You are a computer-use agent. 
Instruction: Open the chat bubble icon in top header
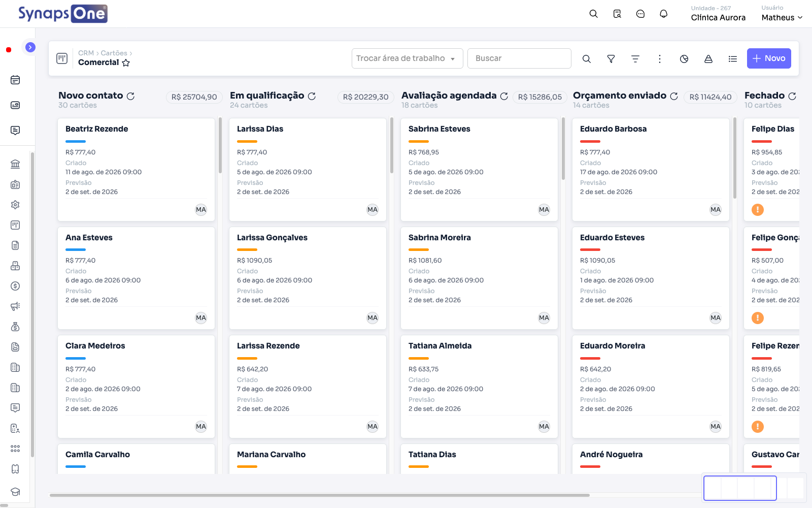tap(640, 14)
